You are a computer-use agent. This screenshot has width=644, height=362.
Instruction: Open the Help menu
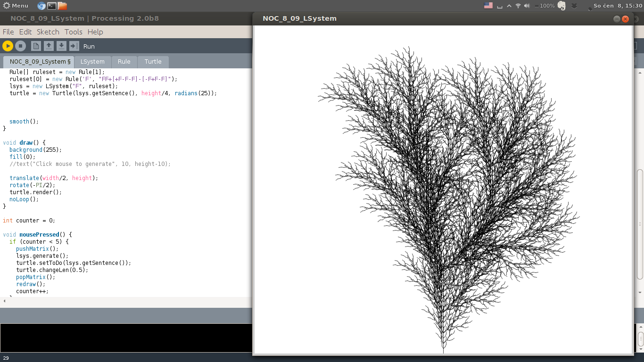pyautogui.click(x=95, y=32)
